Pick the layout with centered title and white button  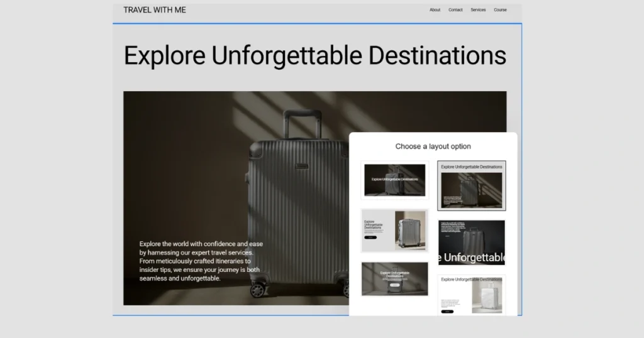(394, 279)
